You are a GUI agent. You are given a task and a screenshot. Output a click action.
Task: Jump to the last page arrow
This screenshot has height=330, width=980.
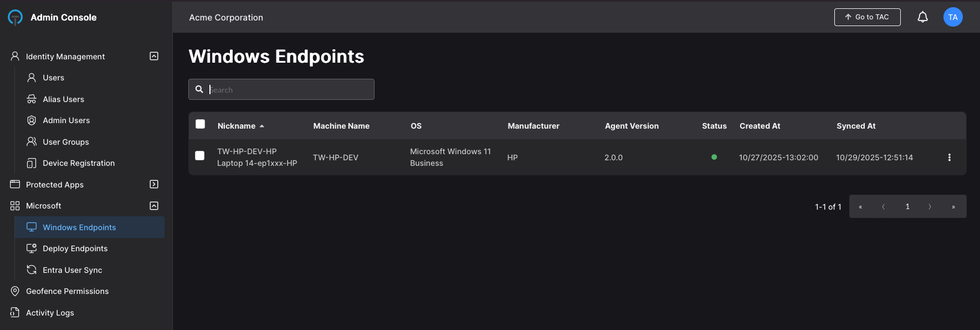[x=953, y=206]
